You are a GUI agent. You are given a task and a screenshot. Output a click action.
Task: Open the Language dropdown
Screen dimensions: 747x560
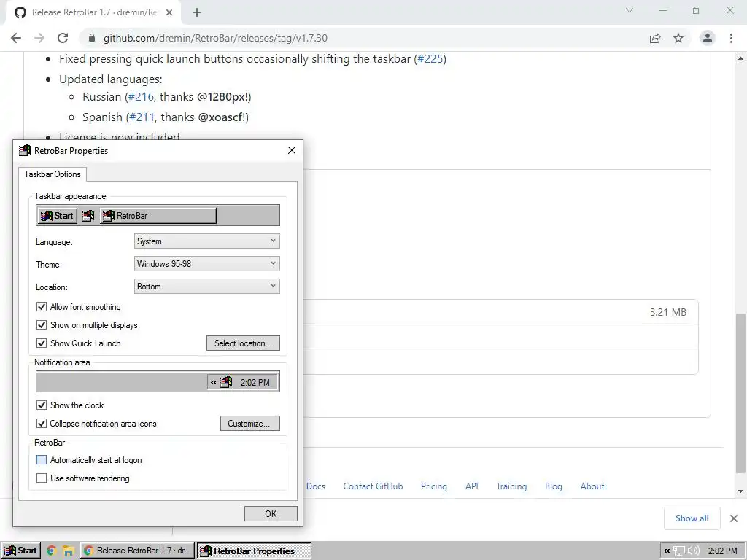[x=206, y=241]
